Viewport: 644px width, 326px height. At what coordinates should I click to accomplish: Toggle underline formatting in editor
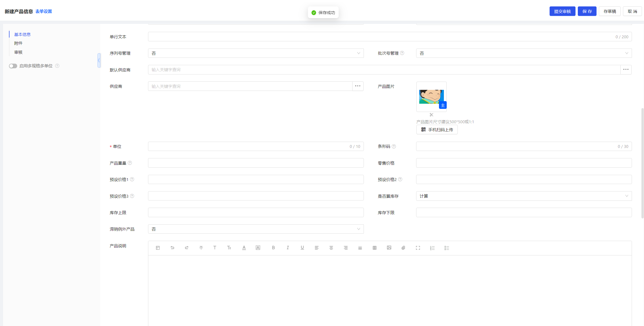tap(302, 248)
